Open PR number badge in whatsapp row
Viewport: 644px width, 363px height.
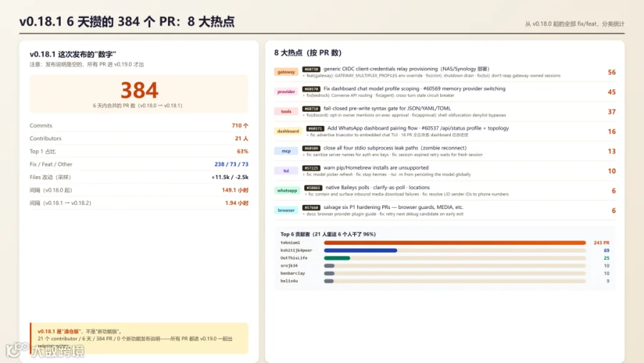[x=313, y=188]
